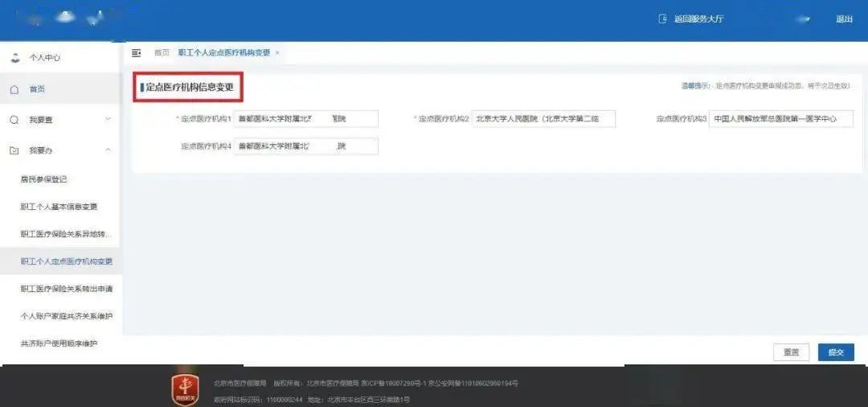Image resolution: width=868 pixels, height=407 pixels.
Task: Click the 我要查 search icon
Action: coord(14,120)
